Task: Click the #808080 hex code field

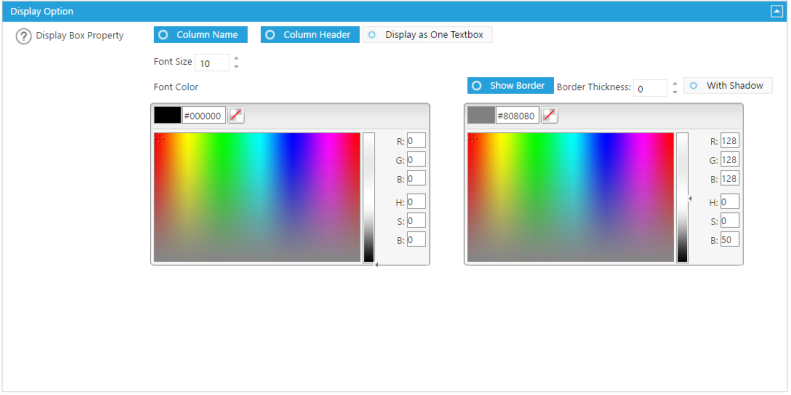Action: tap(518, 116)
